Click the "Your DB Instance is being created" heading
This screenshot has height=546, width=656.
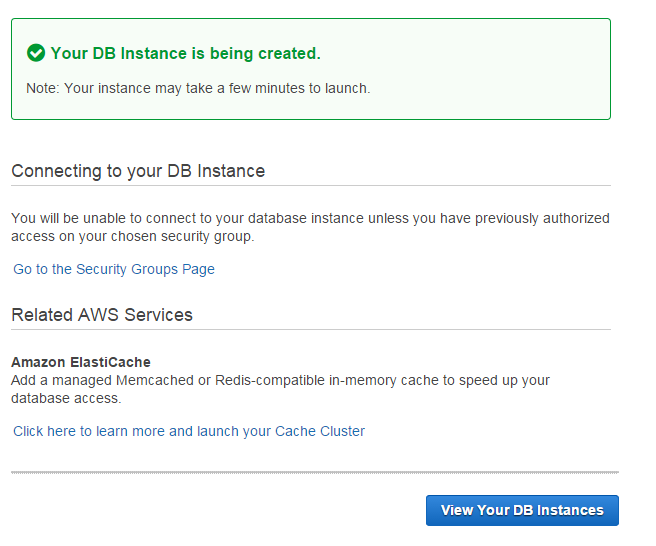click(x=185, y=54)
